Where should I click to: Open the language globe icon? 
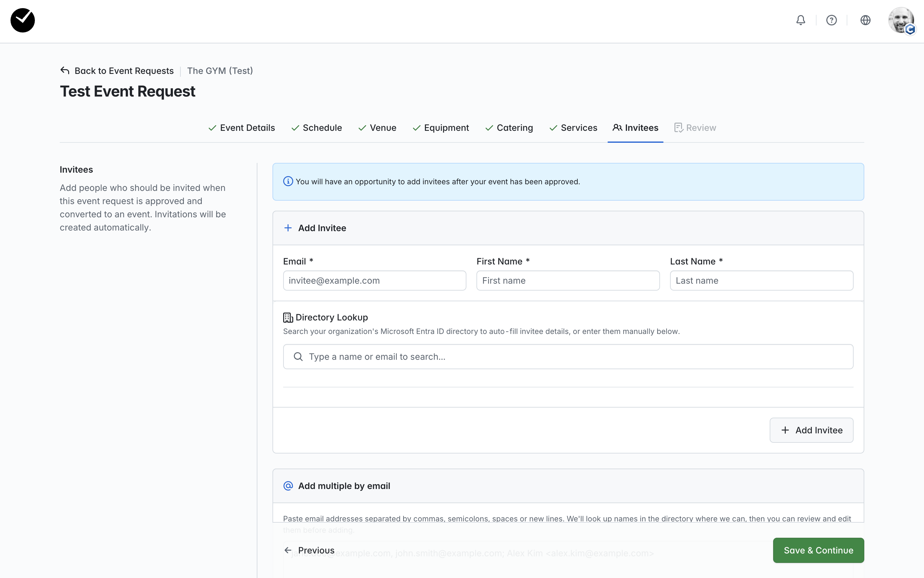pyautogui.click(x=865, y=20)
